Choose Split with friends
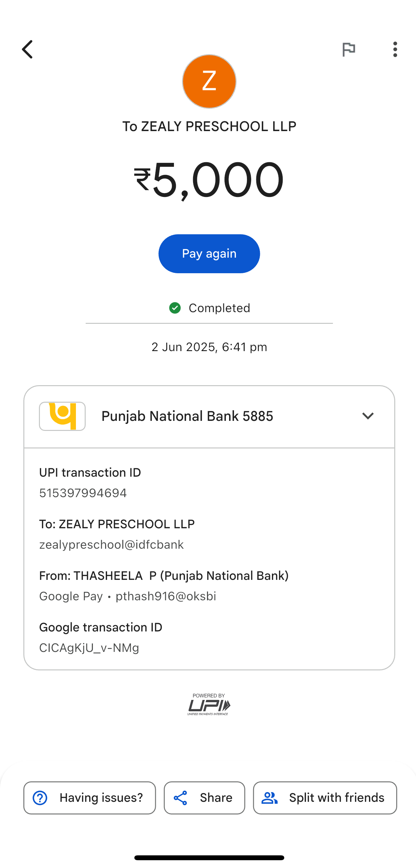416x868 pixels. [325, 798]
